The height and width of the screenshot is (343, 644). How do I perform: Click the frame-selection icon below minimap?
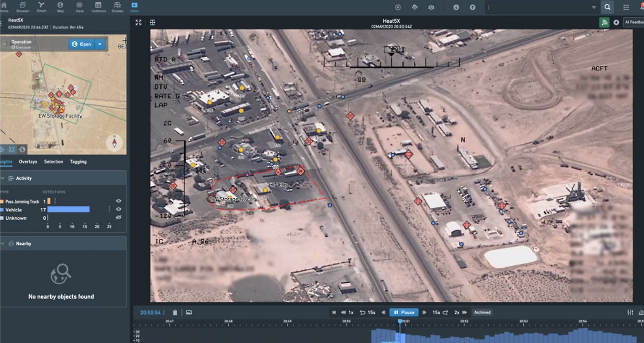(x=12, y=149)
